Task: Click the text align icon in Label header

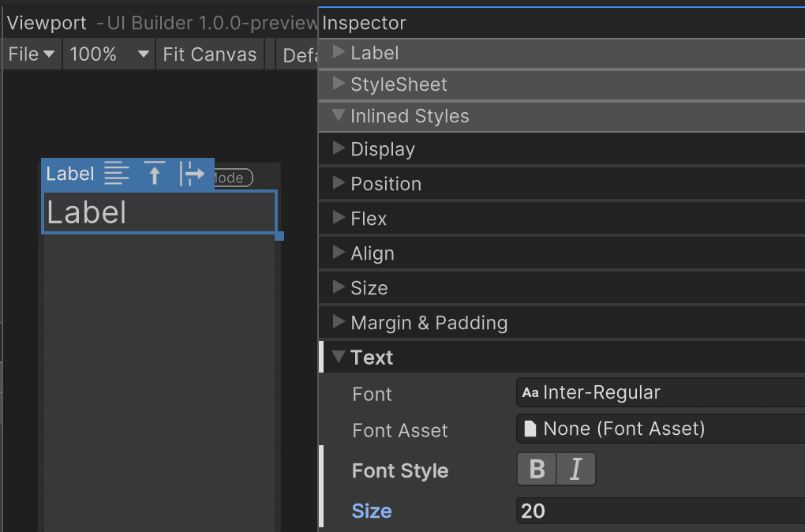Action: (x=117, y=174)
